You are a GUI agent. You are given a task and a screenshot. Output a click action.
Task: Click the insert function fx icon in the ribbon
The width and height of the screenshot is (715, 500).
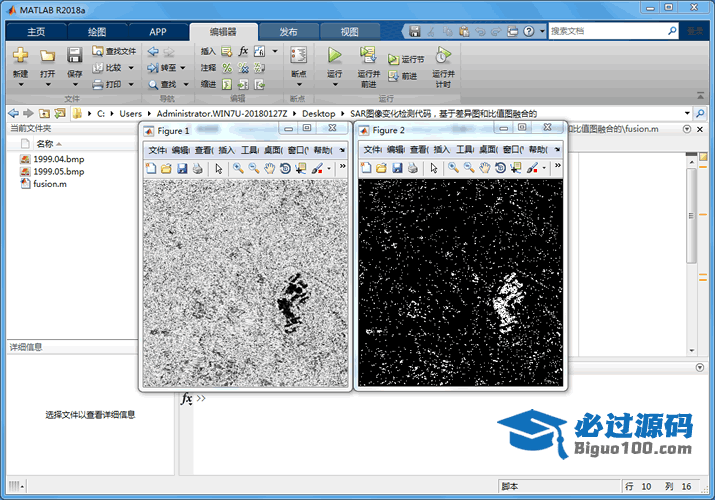[x=244, y=51]
